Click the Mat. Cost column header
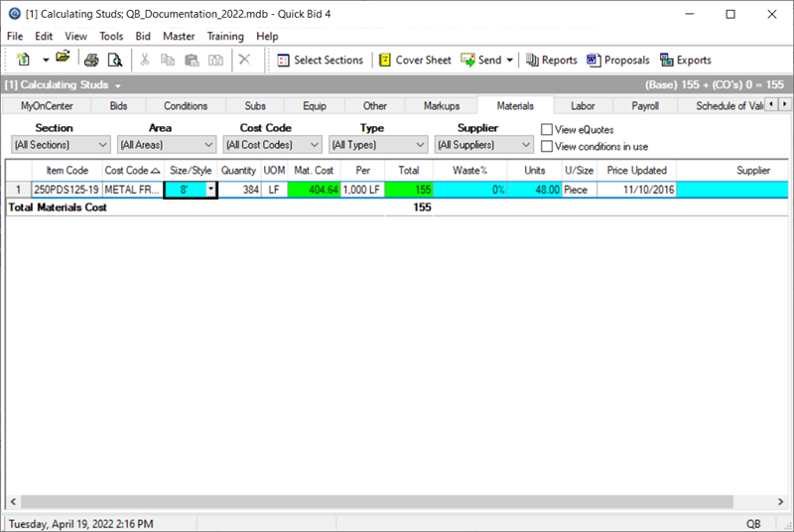This screenshot has height=532, width=794. click(314, 171)
